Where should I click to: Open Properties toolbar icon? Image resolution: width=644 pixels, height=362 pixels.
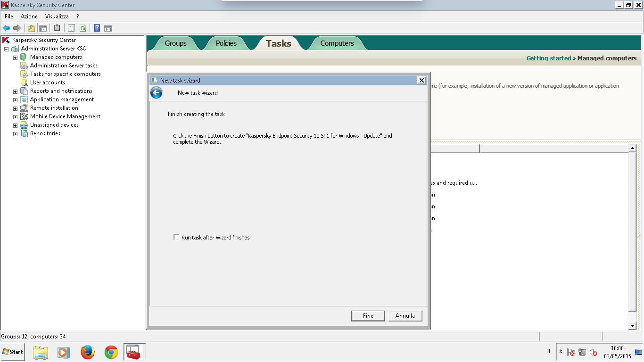71,28
